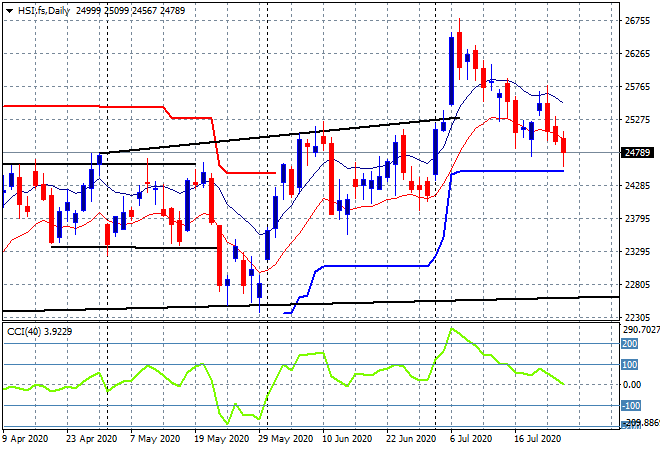Click the CCI(40) 3.9229 indicator label

click(39, 332)
